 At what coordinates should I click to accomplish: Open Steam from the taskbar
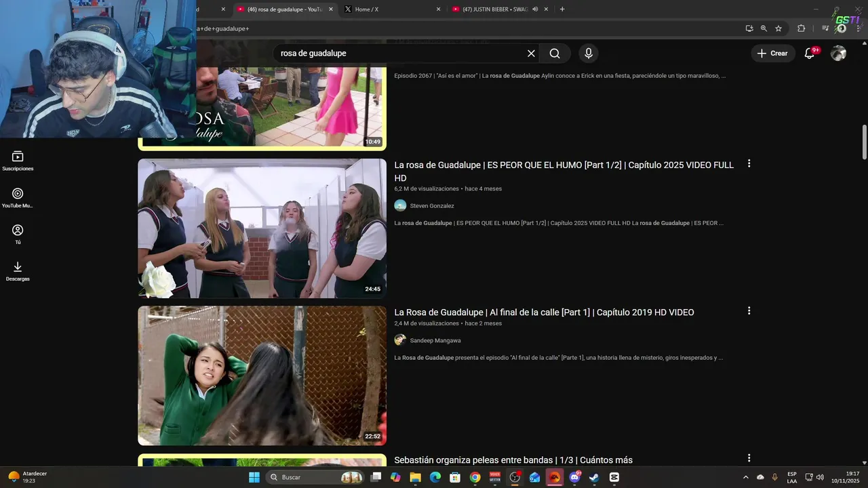tap(594, 477)
